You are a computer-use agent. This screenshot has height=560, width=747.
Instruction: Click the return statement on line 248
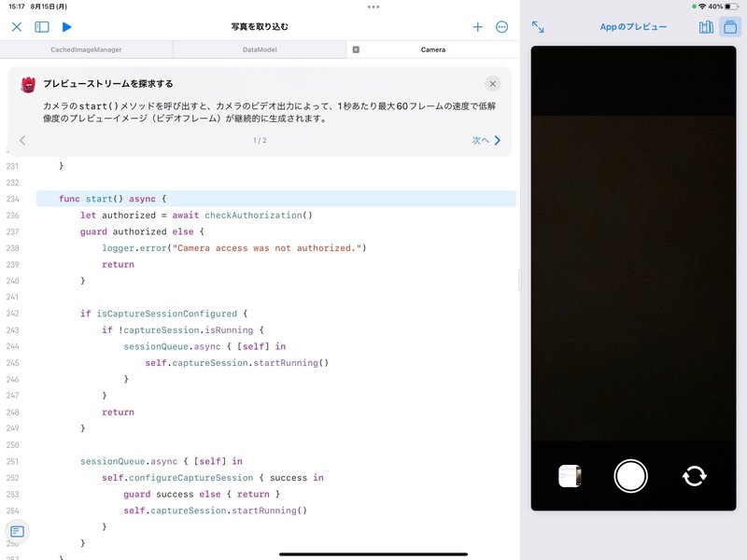coord(118,412)
